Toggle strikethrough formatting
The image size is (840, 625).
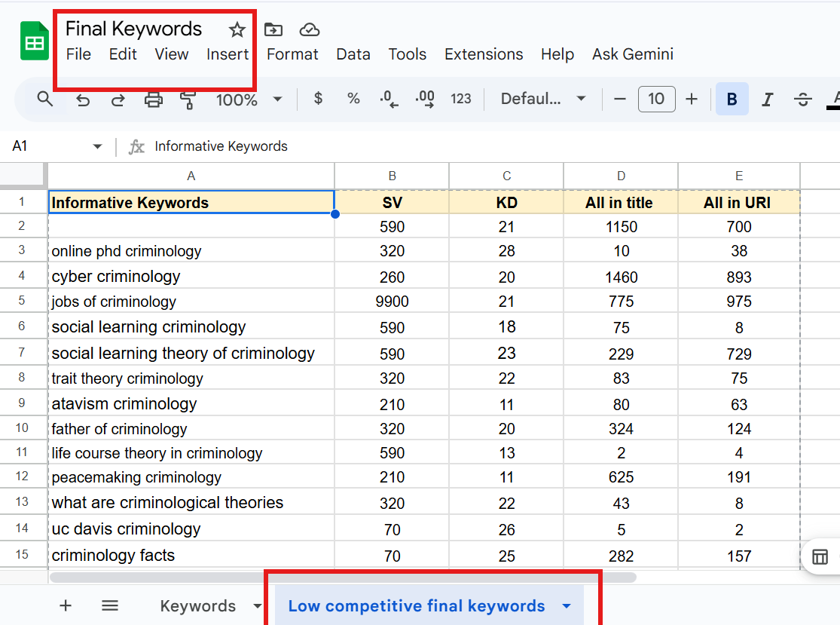coord(803,100)
